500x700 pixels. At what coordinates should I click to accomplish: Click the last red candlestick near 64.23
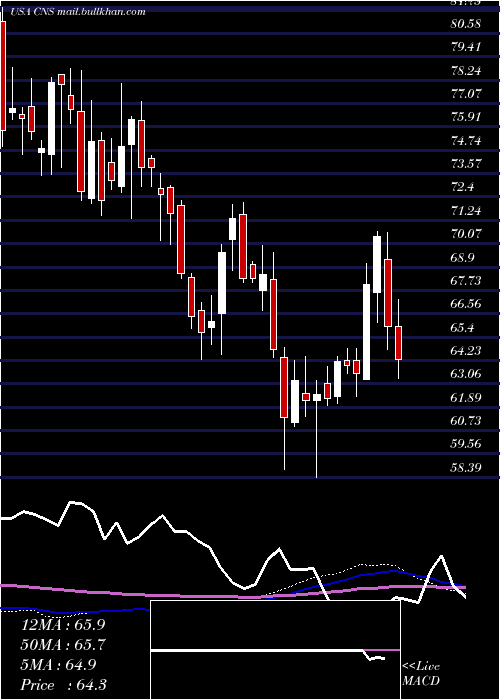tap(399, 343)
